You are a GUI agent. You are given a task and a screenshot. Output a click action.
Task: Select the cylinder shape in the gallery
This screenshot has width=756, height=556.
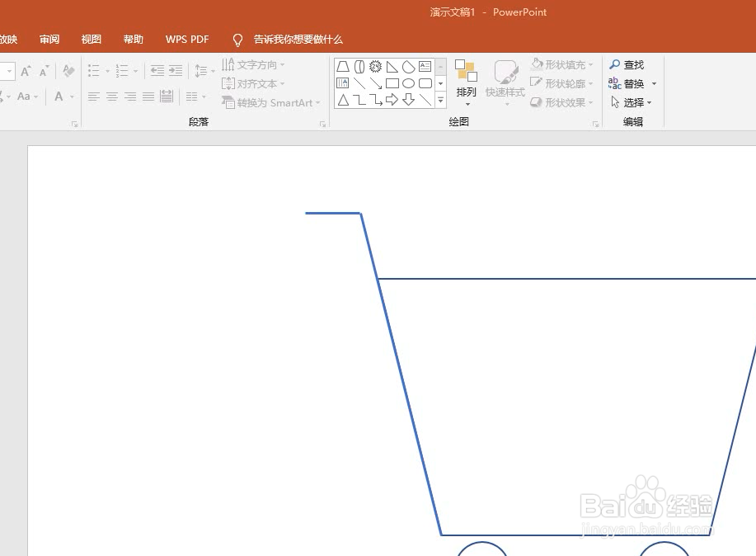[x=359, y=66]
